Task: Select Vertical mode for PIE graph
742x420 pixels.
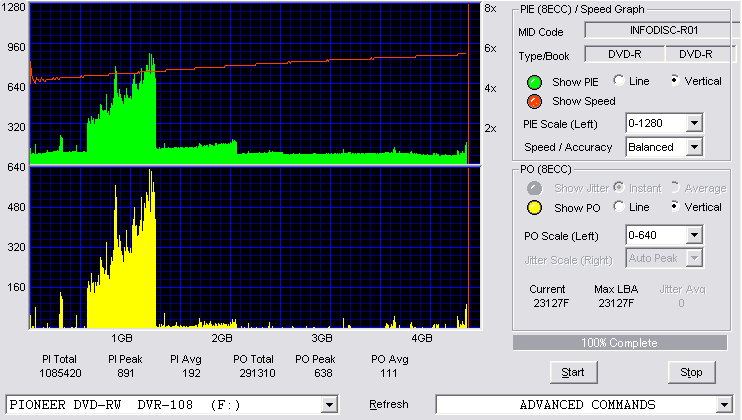Action: (x=675, y=80)
